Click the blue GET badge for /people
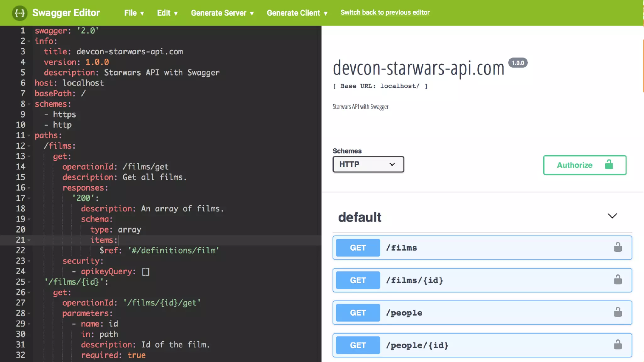Image resolution: width=644 pixels, height=362 pixels. (x=358, y=313)
